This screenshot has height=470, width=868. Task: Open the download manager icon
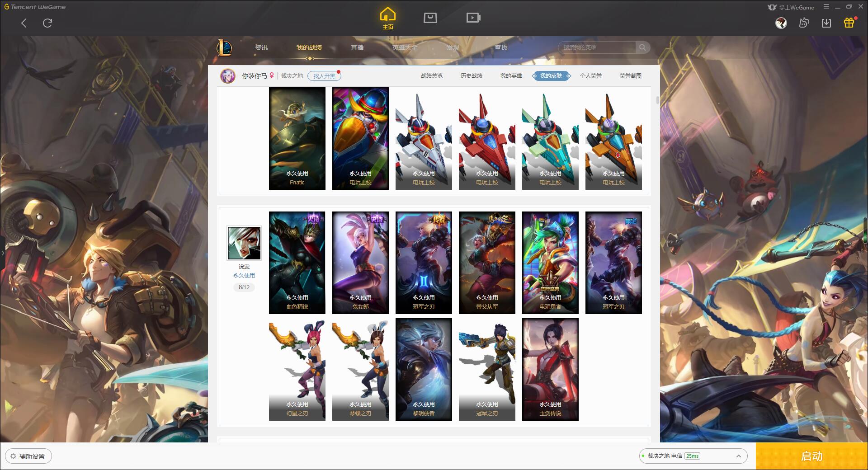tap(826, 23)
